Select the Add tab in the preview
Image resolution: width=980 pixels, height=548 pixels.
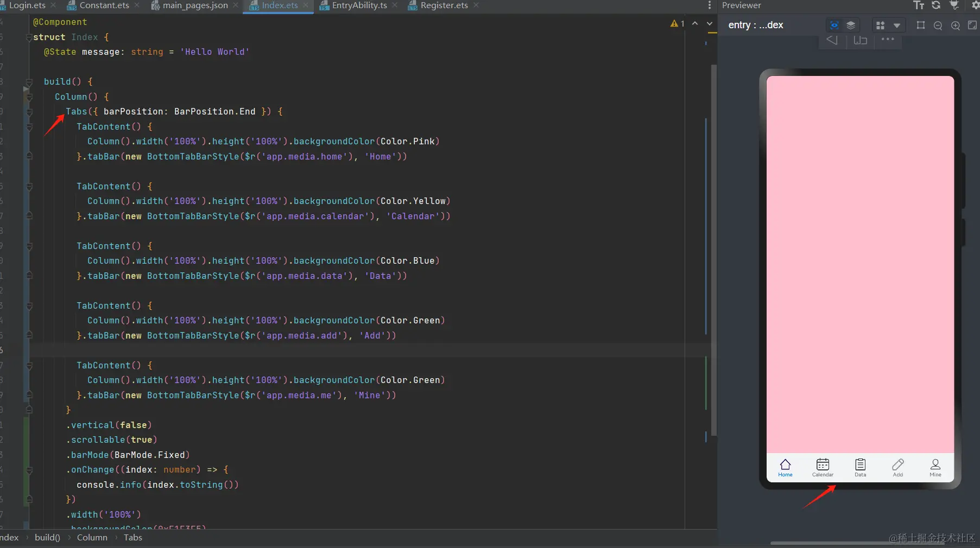coord(898,468)
